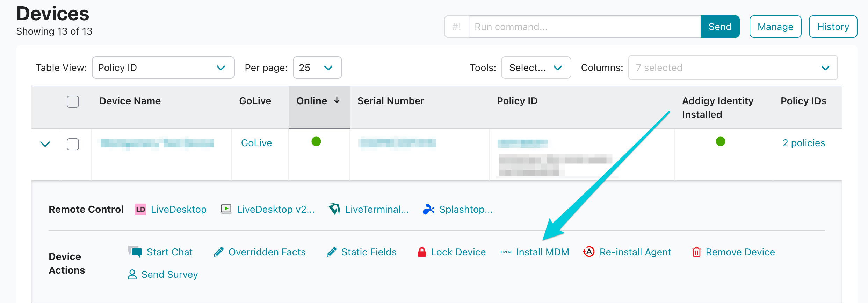The width and height of the screenshot is (868, 303).
Task: Click the blurred device name cell
Action: (x=157, y=143)
